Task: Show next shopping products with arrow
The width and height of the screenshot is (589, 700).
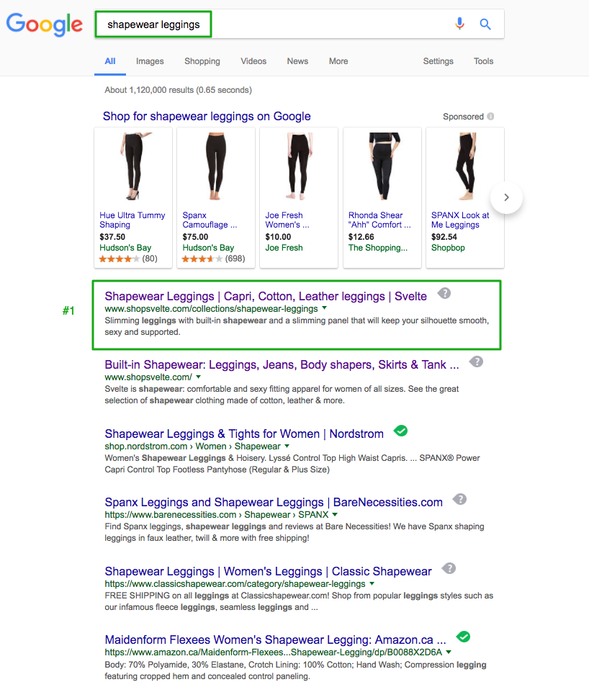Action: pos(506,197)
